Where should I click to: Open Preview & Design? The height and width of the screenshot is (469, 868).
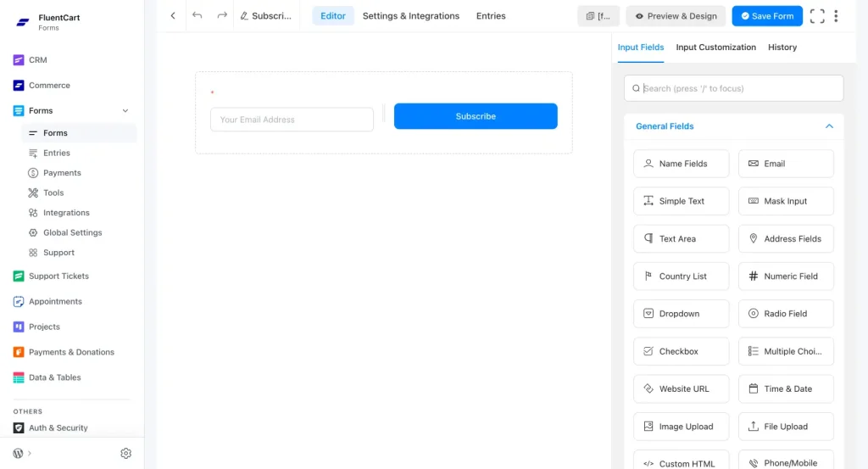(x=676, y=16)
